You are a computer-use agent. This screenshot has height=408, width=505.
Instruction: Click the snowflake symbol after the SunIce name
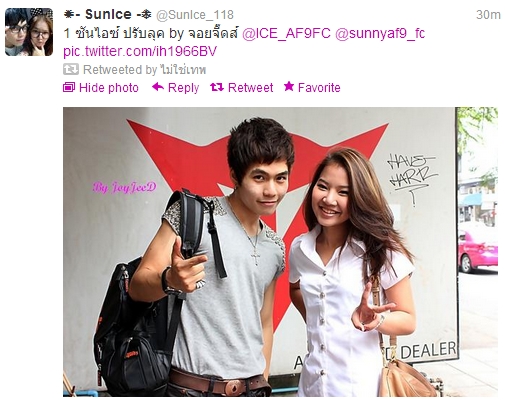tap(146, 14)
